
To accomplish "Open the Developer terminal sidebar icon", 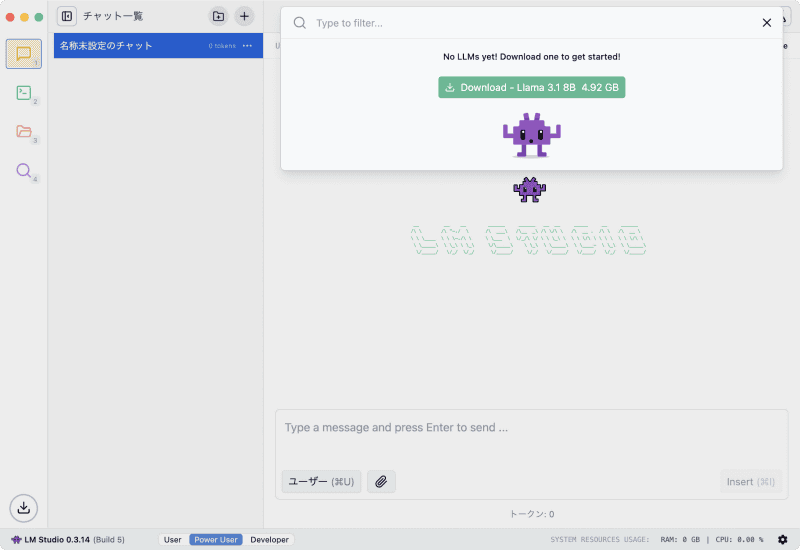I will point(23,93).
